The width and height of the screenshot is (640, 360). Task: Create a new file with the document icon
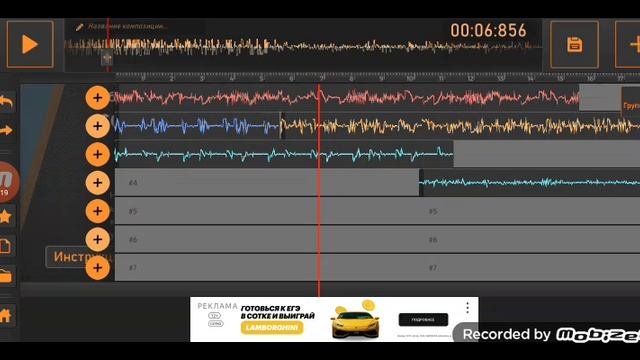tap(6, 247)
